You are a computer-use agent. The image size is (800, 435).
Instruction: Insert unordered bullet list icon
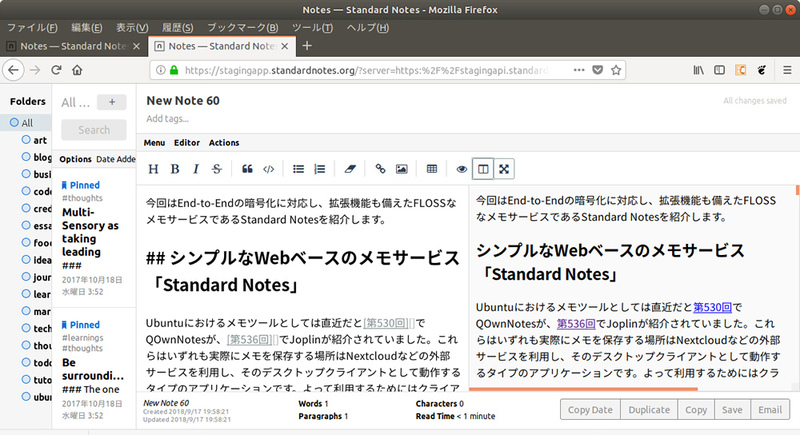(x=298, y=169)
